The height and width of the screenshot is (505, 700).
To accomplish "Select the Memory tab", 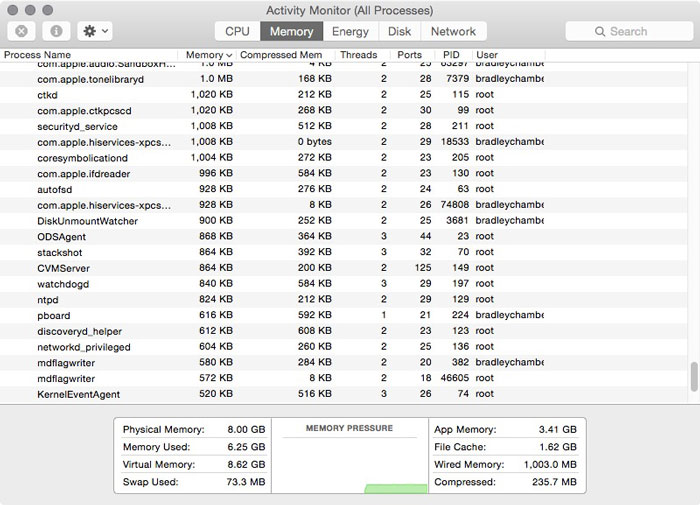I will click(x=292, y=31).
